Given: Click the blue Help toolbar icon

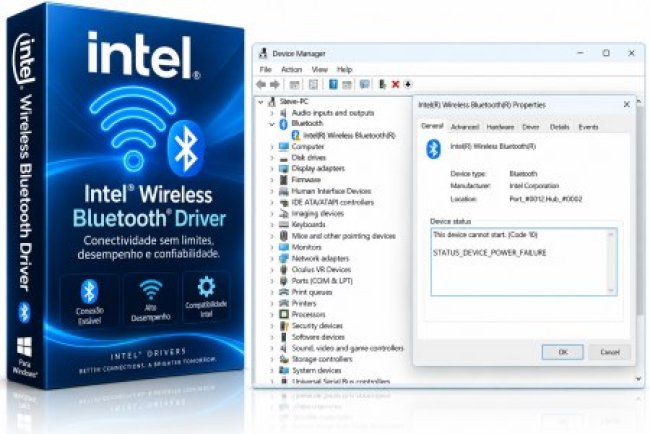Looking at the screenshot, I should (x=333, y=85).
